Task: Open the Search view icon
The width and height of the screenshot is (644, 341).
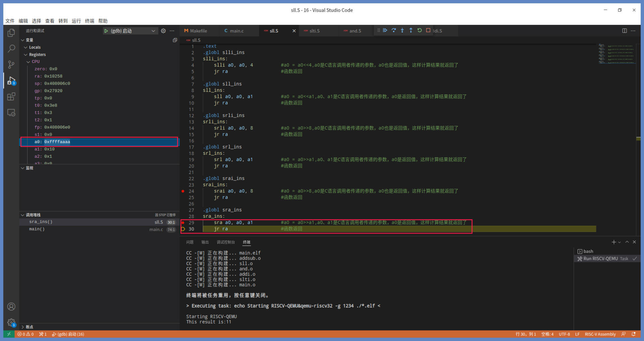Action: (x=11, y=49)
